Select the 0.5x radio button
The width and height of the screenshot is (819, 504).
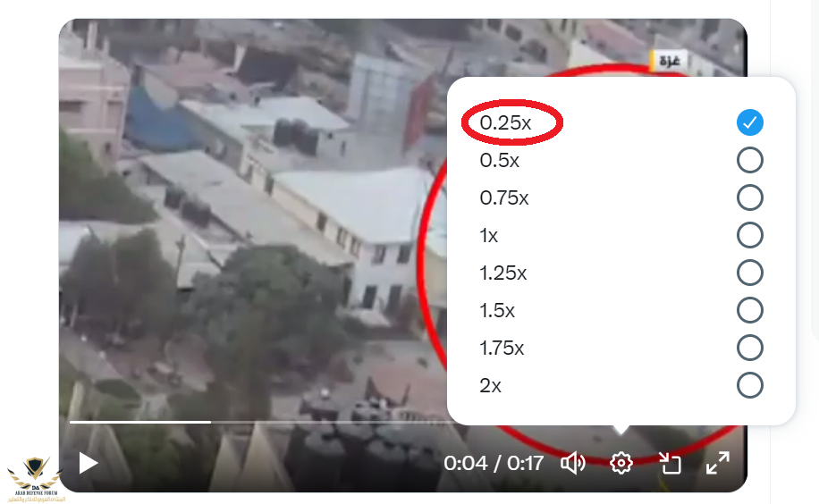click(x=749, y=160)
